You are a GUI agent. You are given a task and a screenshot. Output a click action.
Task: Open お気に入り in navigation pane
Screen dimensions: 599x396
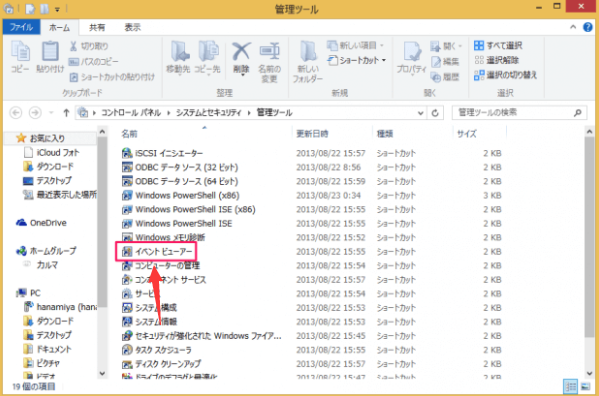(x=40, y=138)
